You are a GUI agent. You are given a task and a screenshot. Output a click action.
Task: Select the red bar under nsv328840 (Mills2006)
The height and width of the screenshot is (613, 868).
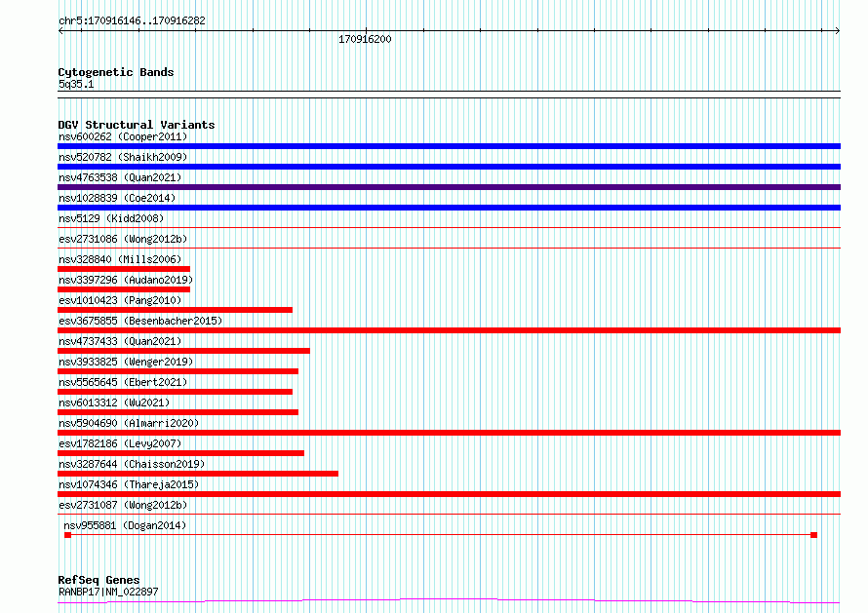[x=124, y=269]
